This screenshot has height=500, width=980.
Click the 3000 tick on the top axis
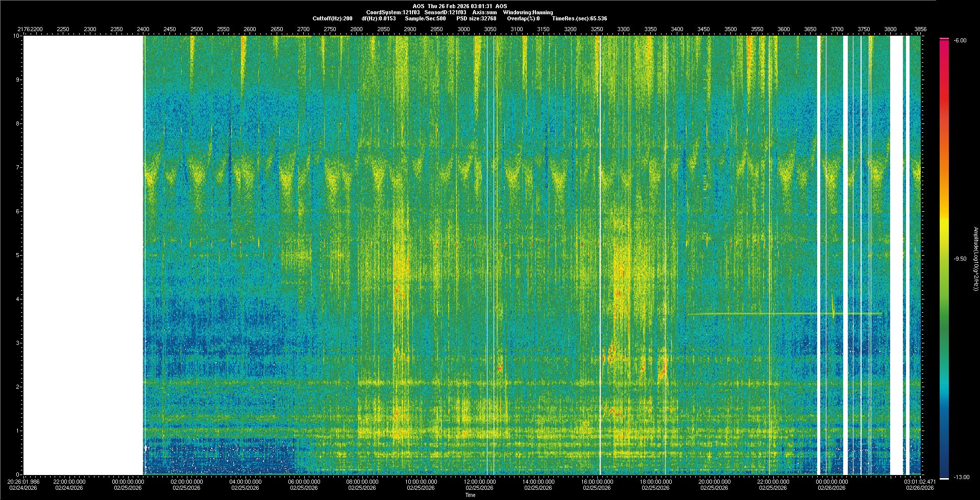(x=463, y=29)
